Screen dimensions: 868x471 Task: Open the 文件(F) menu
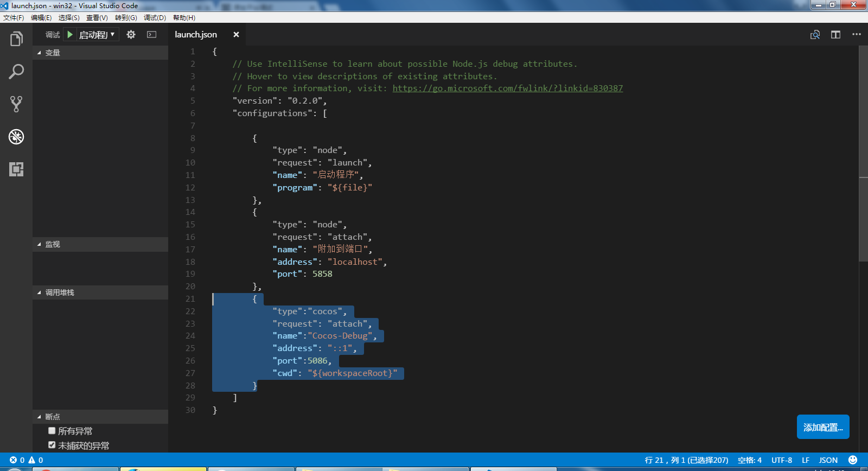click(x=14, y=18)
